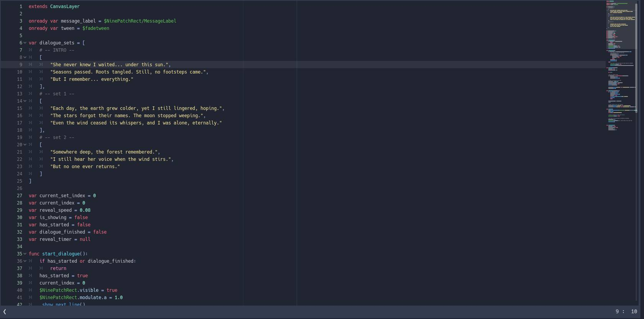The image size is (644, 319).
Task: Click the line and column indicator
Action: [x=626, y=312]
